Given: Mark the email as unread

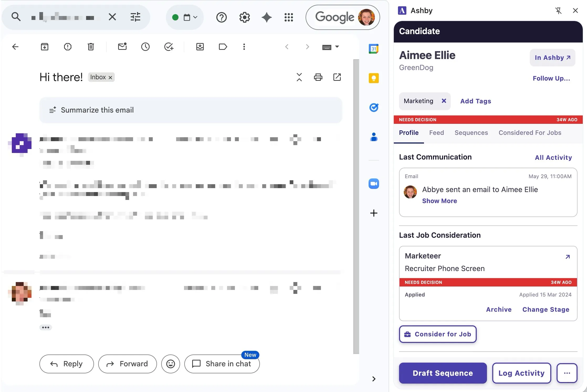Looking at the screenshot, I should 122,46.
